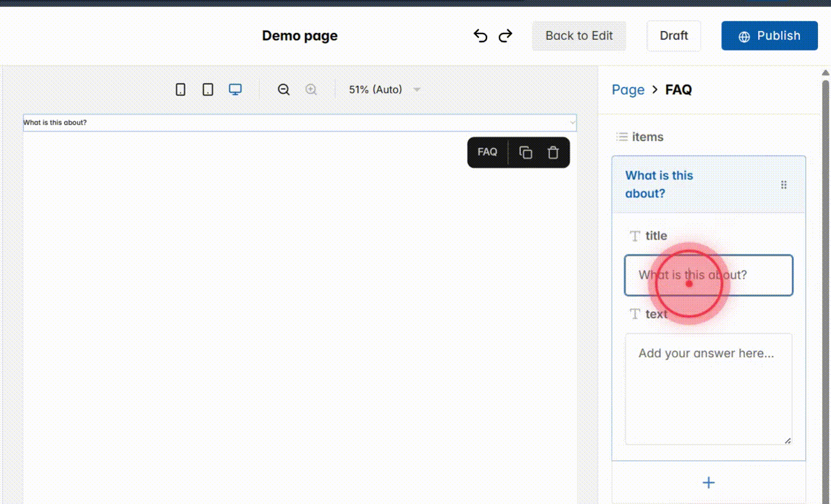
Task: Zoom in on the page canvas
Action: [310, 89]
